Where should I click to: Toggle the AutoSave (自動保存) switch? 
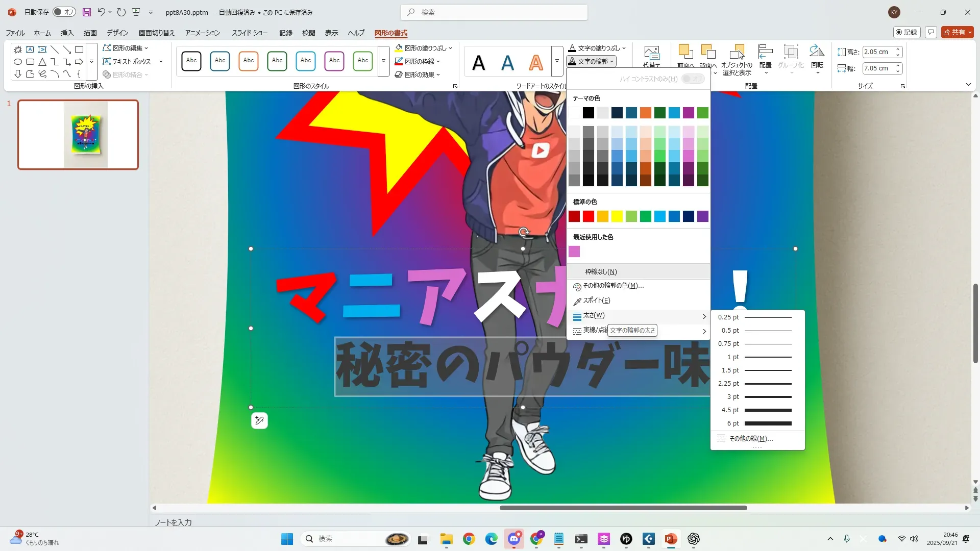pos(64,12)
